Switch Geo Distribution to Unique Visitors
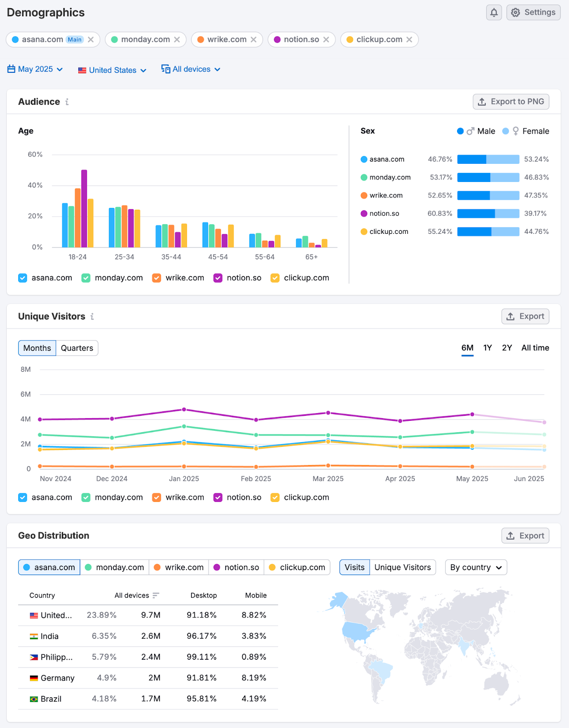The width and height of the screenshot is (569, 728). tap(402, 567)
